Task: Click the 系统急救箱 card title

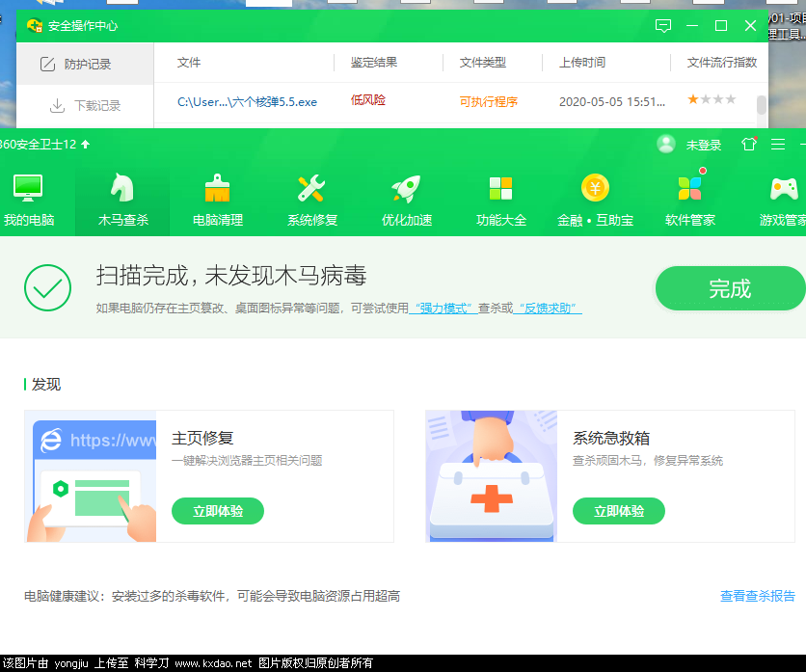Action: (x=611, y=438)
